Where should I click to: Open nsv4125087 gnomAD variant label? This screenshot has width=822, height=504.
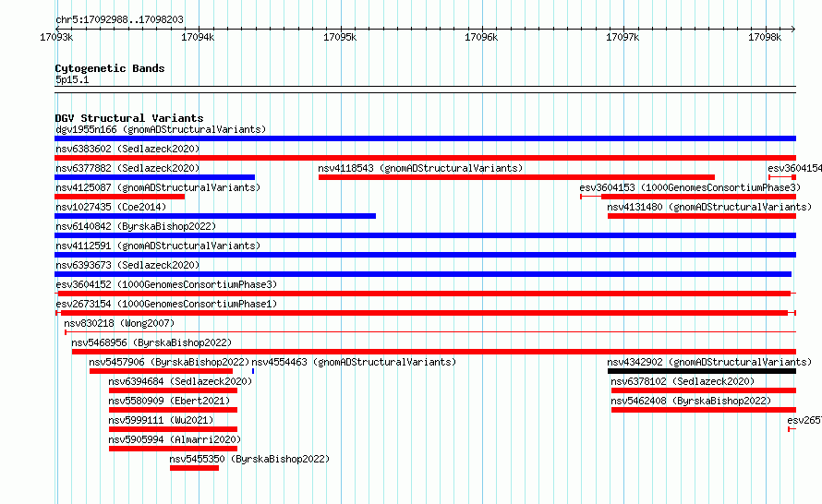pos(158,187)
